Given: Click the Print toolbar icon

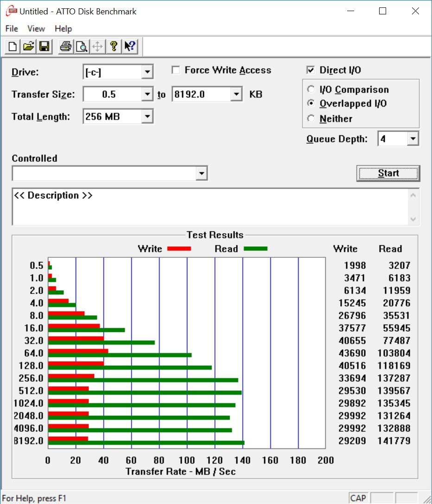Looking at the screenshot, I should pyautogui.click(x=66, y=46).
